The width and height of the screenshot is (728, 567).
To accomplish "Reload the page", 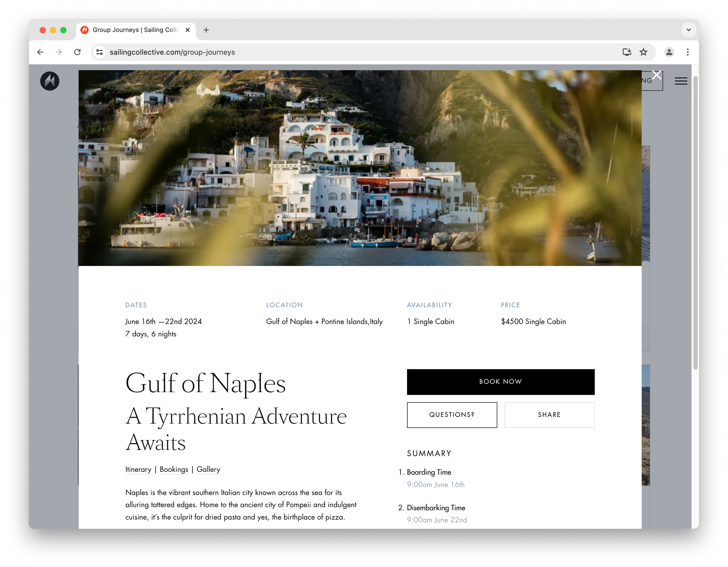I will click(77, 52).
